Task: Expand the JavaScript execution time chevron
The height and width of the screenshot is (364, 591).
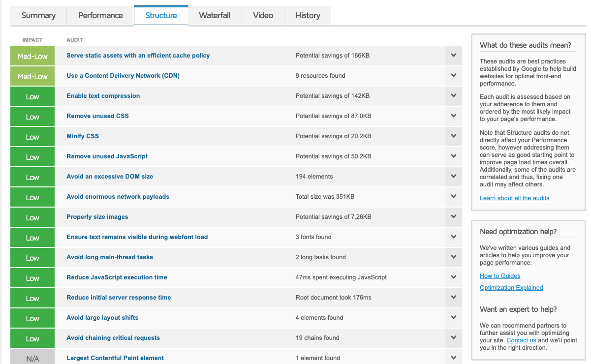Action: click(x=454, y=277)
